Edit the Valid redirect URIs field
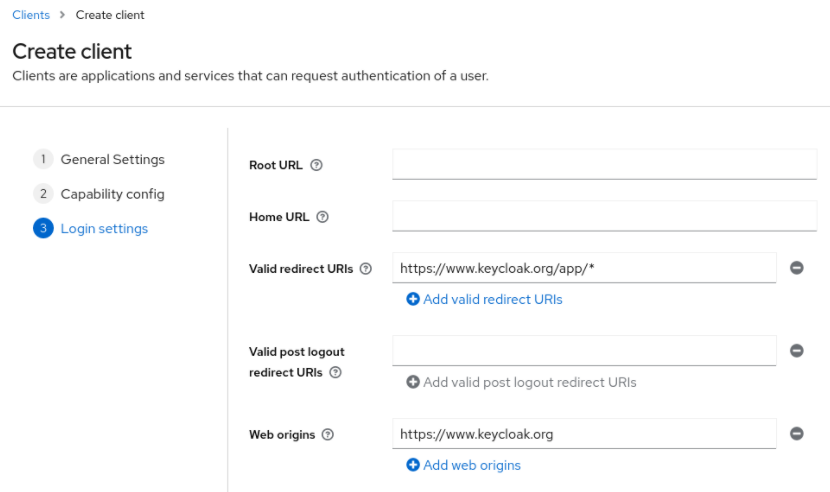Viewport: 830px width, 492px height. tap(584, 268)
